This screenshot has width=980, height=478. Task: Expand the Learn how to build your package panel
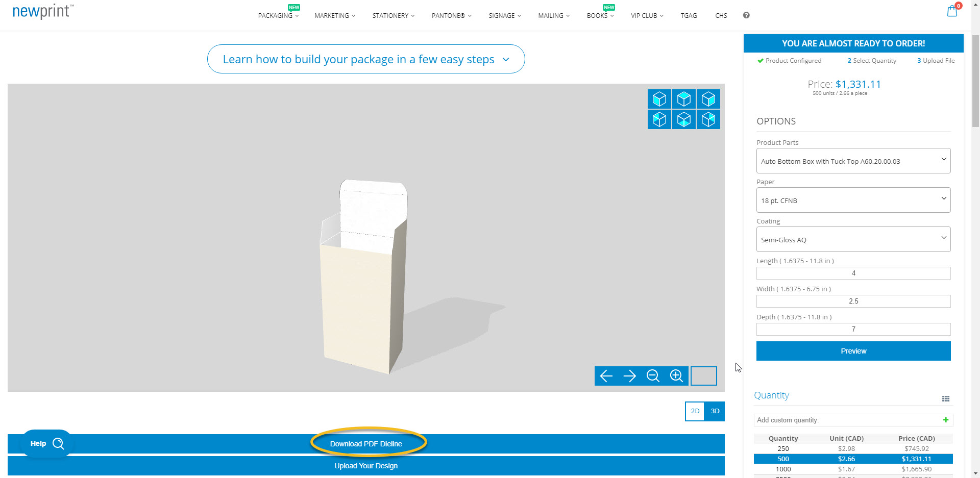(366, 59)
